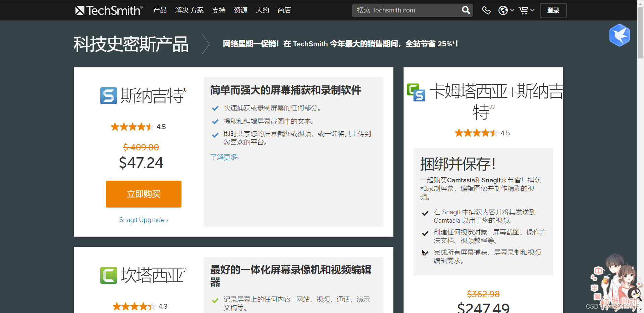644x313 pixels.
Task: Open the shopping cart dropdown
Action: pyautogui.click(x=526, y=10)
